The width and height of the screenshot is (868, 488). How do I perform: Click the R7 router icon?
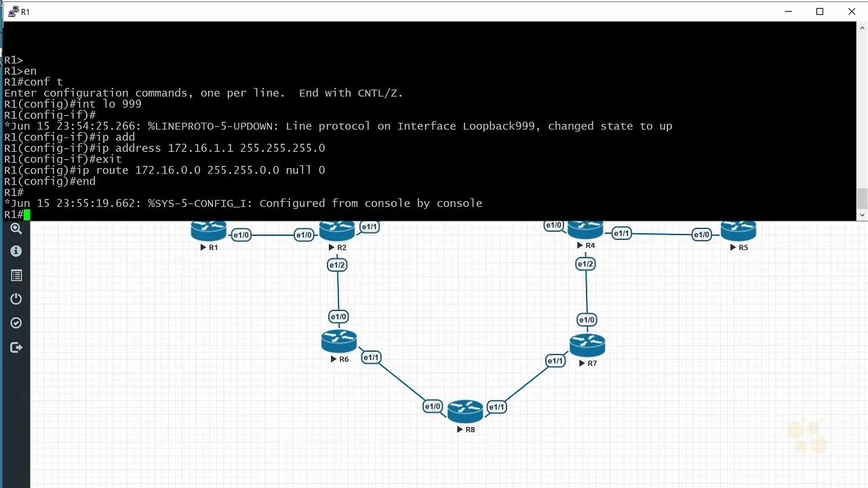[587, 345]
